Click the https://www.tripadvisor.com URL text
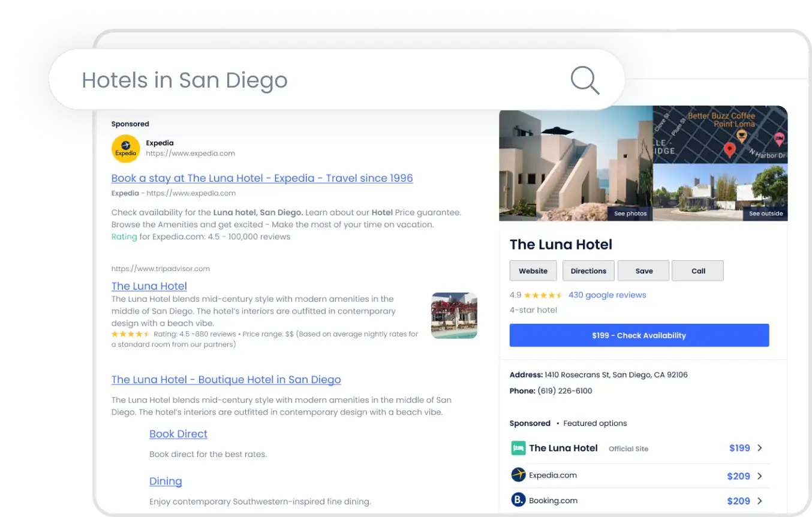This screenshot has height=517, width=812. pyautogui.click(x=161, y=269)
